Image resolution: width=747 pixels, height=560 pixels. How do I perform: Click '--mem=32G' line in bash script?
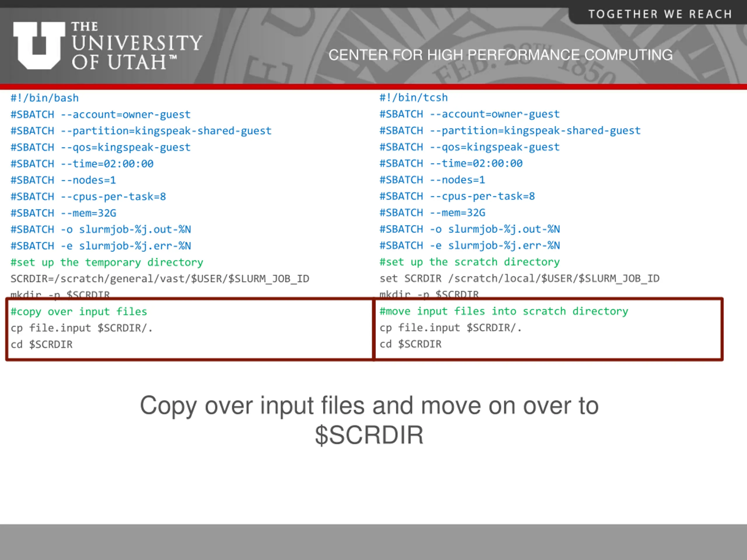pyautogui.click(x=64, y=213)
